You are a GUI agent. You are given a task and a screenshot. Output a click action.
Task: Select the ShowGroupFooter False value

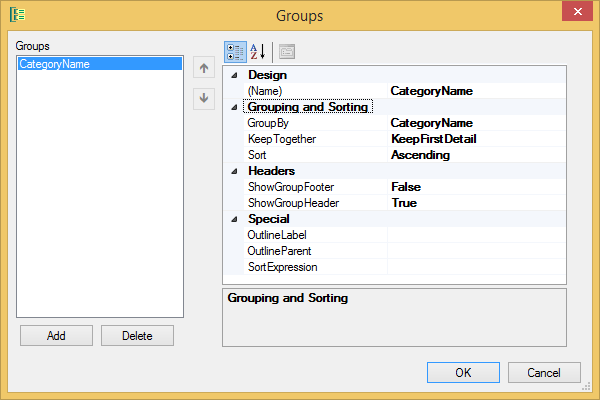tap(475, 187)
